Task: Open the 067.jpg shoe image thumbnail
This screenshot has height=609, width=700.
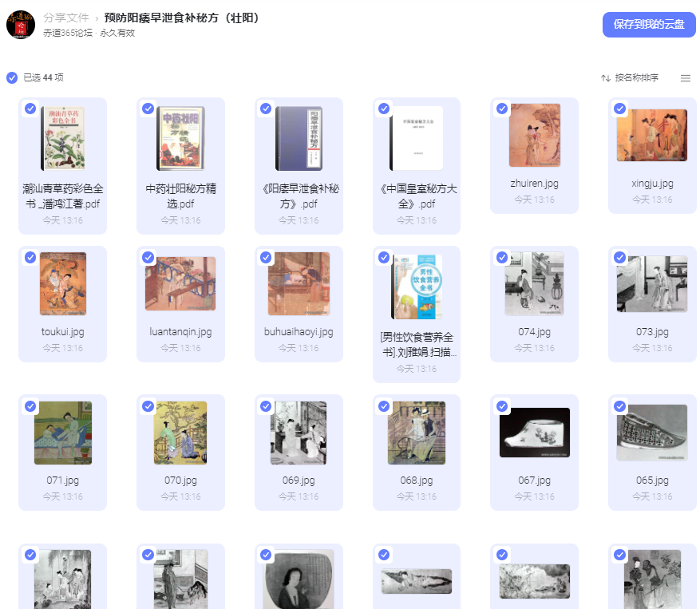Action: tap(534, 432)
